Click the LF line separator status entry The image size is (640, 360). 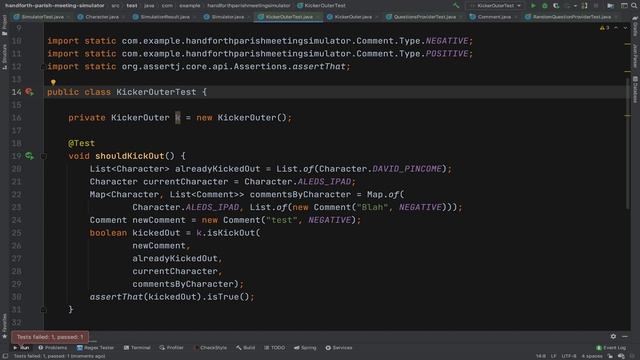coord(553,356)
